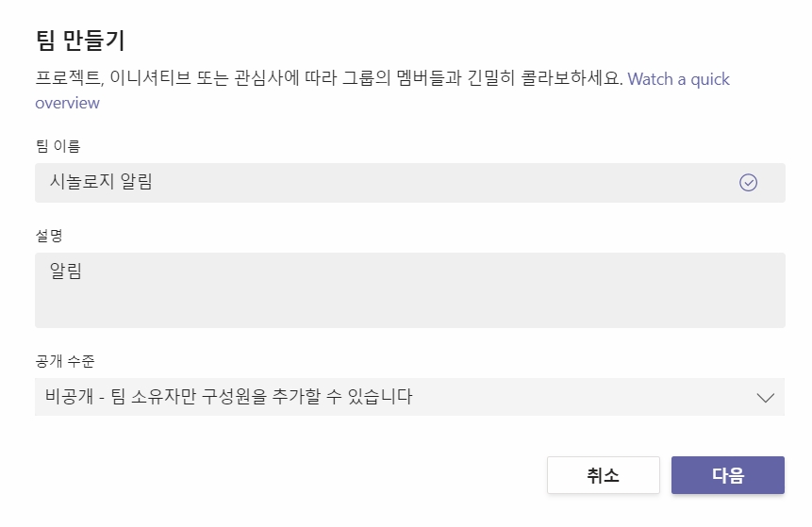Image resolution: width=812 pixels, height=527 pixels.
Task: Click the 시놀로지 알림 text in name field
Action: coord(101,182)
